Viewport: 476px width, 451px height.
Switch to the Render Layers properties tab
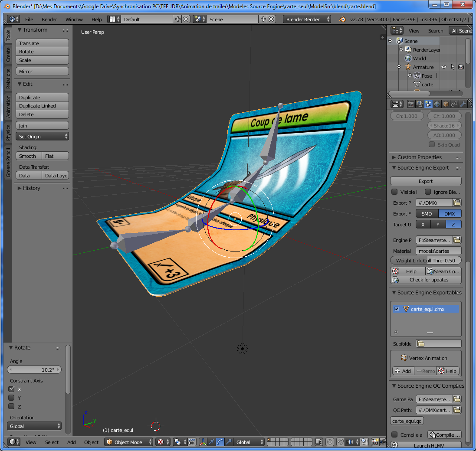[x=420, y=105]
